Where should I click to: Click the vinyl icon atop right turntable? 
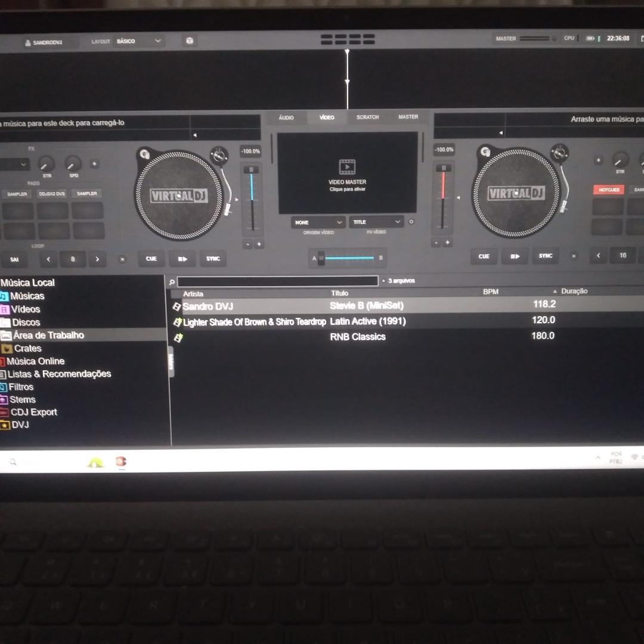coord(485,151)
